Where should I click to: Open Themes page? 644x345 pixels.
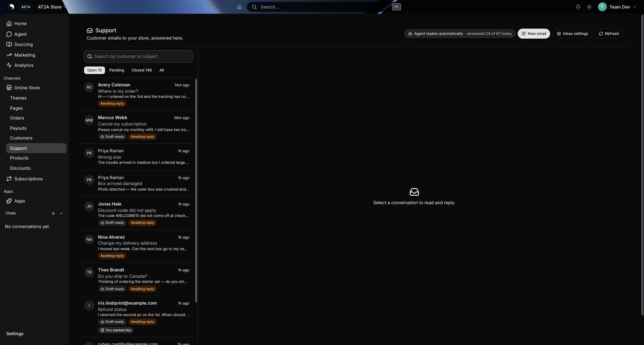[x=36, y=98]
